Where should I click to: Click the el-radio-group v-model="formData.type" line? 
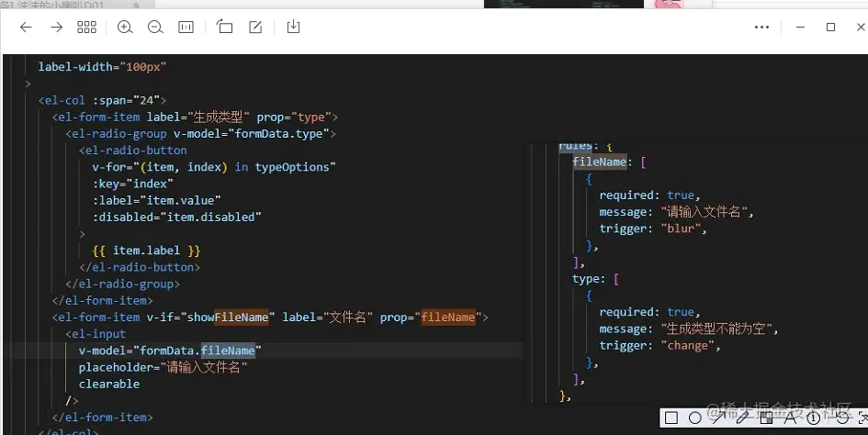coord(200,134)
